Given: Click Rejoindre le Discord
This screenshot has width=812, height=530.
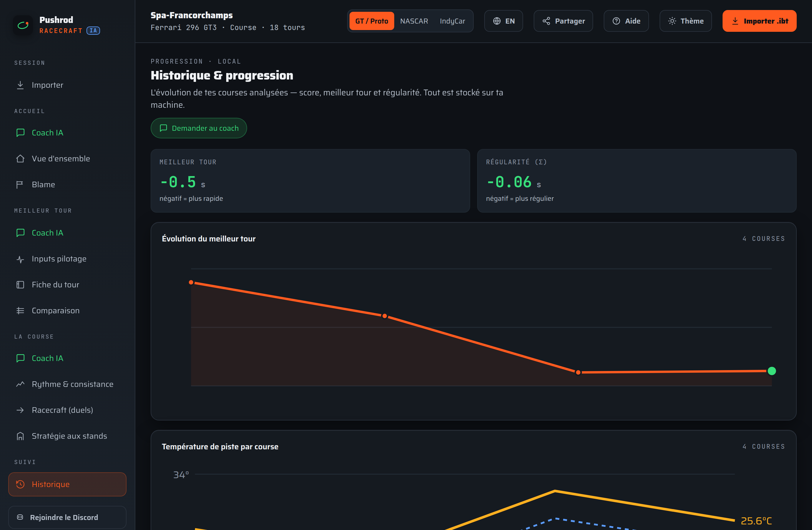Looking at the screenshot, I should pos(67,517).
